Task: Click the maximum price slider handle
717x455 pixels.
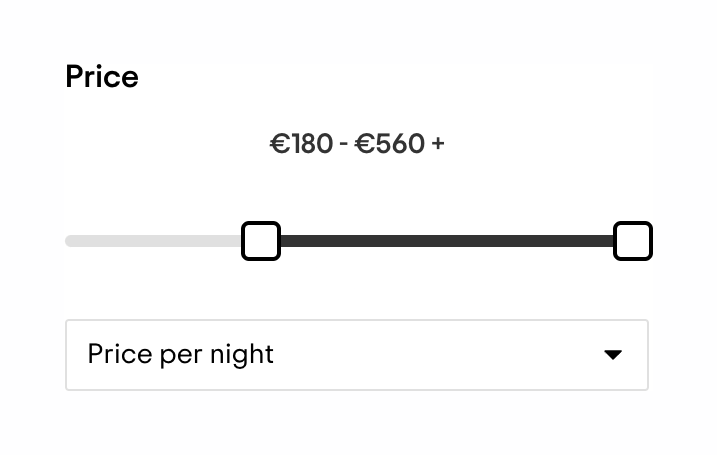Action: tap(632, 241)
